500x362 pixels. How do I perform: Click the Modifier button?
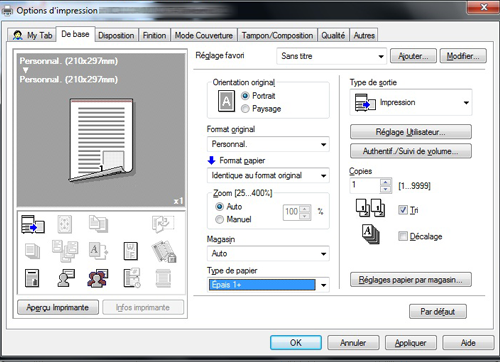pyautogui.click(x=463, y=56)
